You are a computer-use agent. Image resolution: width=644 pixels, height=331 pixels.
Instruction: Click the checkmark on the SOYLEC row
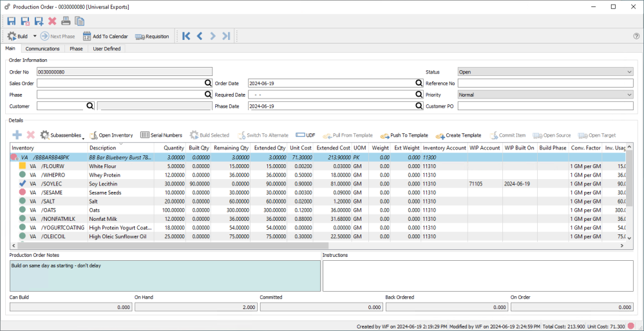click(x=23, y=183)
